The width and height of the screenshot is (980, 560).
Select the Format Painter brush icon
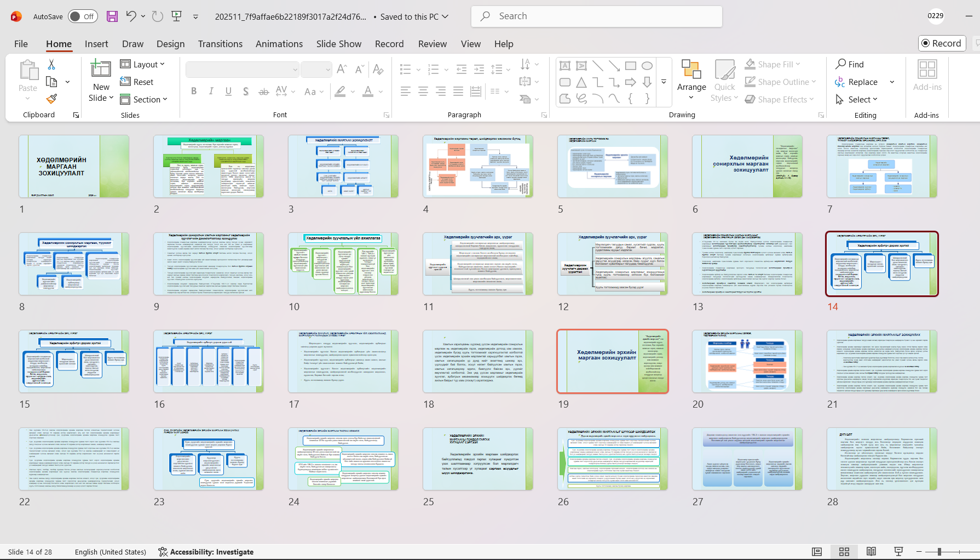[51, 99]
